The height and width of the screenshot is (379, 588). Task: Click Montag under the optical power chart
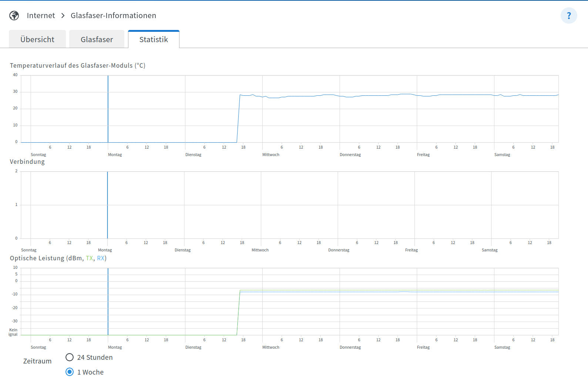[x=115, y=347]
